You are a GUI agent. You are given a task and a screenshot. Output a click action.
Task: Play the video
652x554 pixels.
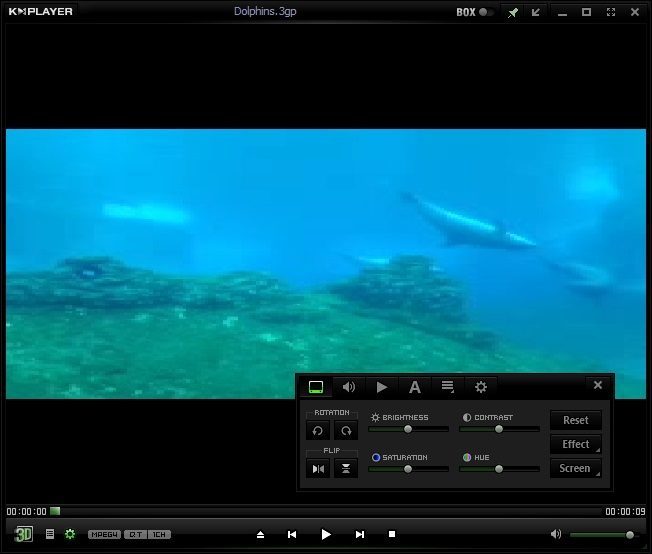[326, 534]
